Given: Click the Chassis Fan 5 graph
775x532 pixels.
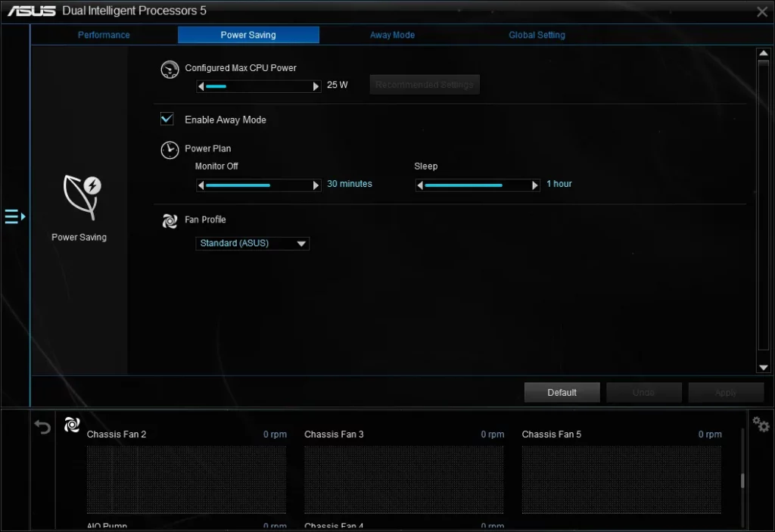Looking at the screenshot, I should 621,480.
